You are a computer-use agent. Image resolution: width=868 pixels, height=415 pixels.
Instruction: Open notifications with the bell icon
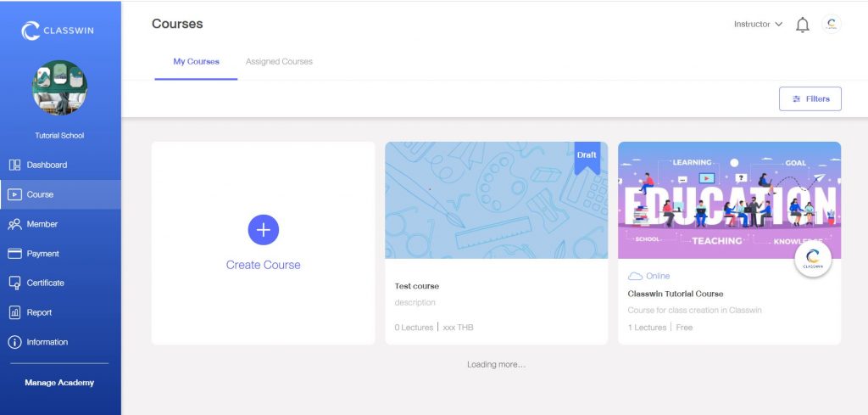click(x=802, y=25)
